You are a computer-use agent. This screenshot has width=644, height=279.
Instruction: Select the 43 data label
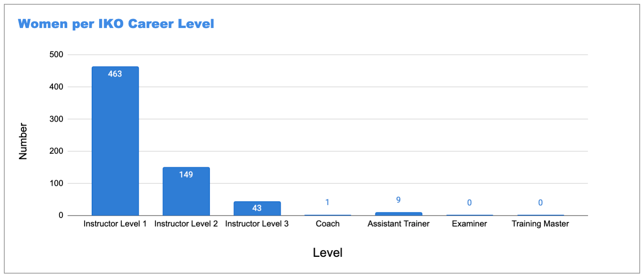[257, 208]
